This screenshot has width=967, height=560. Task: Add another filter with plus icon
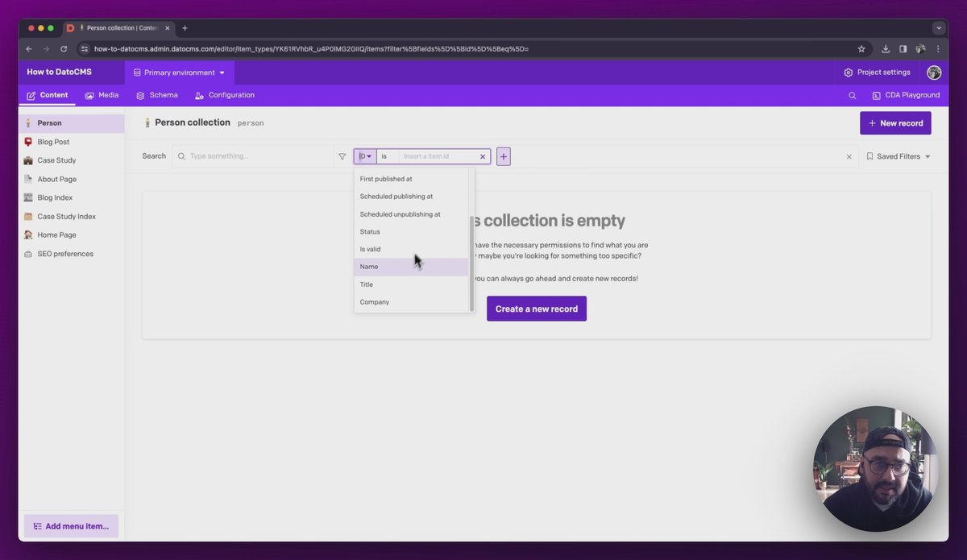pos(504,156)
